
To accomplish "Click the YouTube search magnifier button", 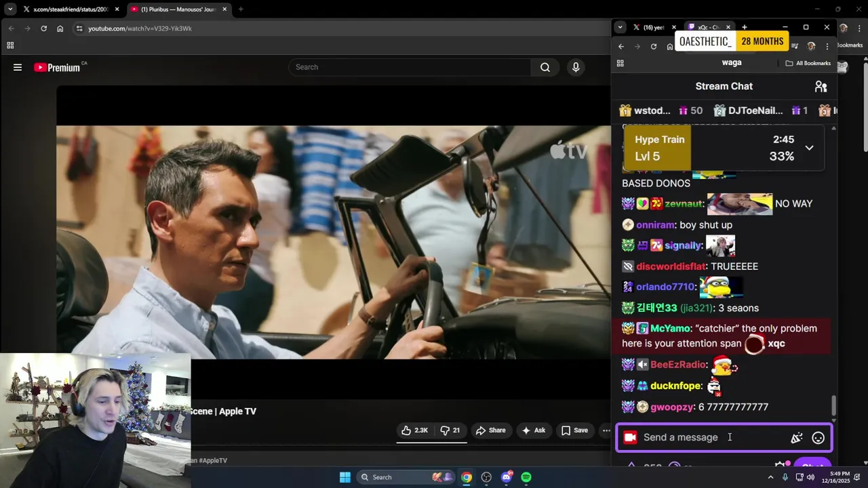I will [545, 67].
